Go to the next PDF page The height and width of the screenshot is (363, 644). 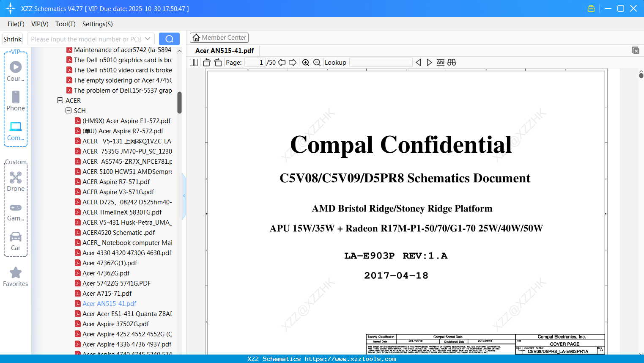293,63
